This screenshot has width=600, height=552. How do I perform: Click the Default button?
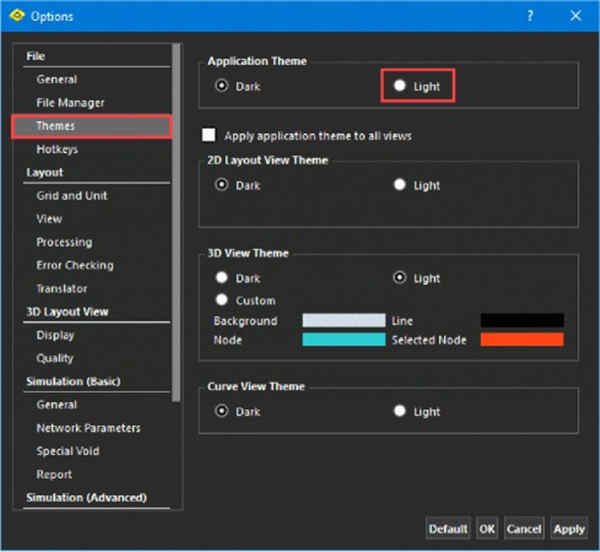[448, 529]
